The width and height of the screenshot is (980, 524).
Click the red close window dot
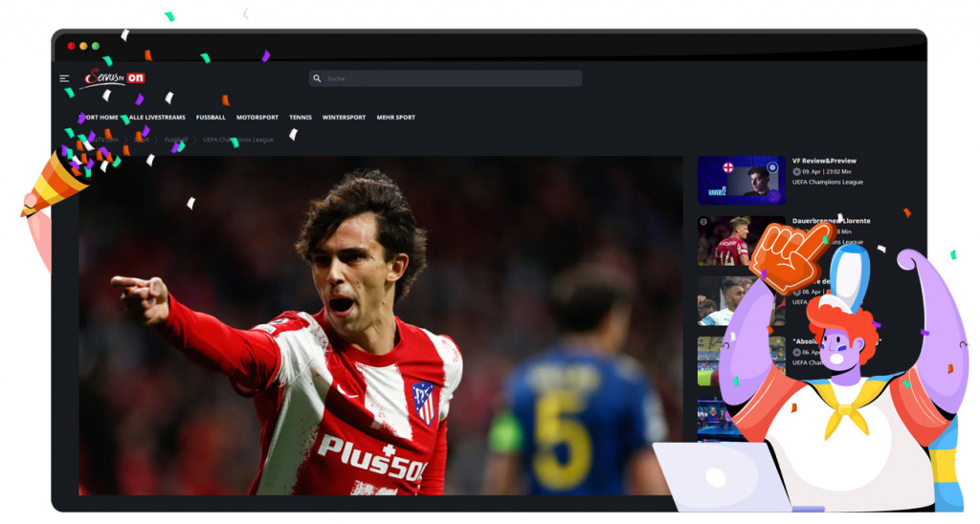71,46
